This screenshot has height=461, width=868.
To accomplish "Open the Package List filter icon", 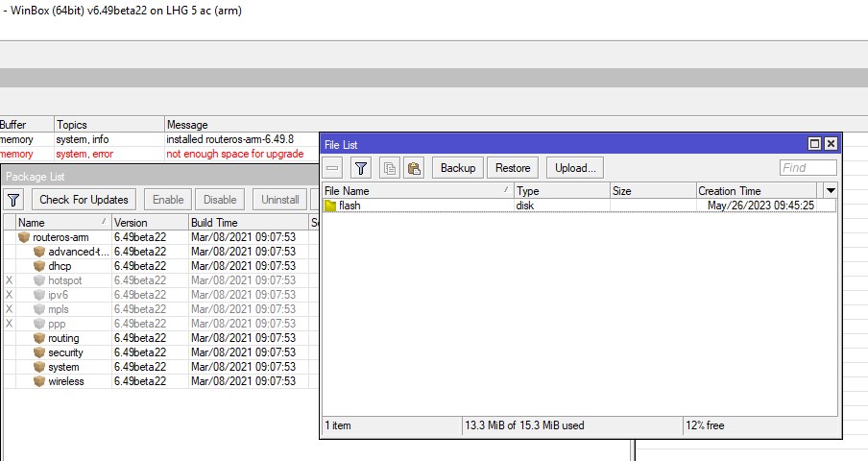I will point(13,199).
